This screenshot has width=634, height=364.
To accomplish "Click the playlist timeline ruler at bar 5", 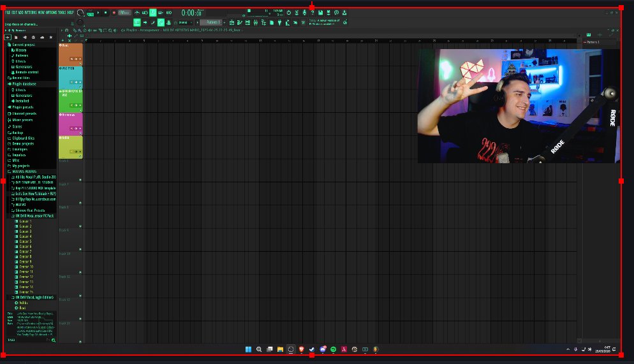I will click(x=144, y=40).
